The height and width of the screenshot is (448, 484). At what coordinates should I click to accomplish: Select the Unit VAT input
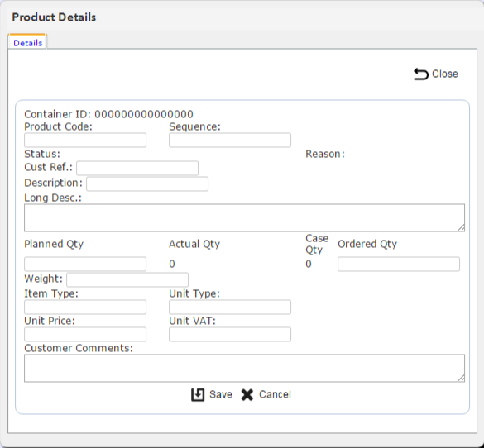230,334
